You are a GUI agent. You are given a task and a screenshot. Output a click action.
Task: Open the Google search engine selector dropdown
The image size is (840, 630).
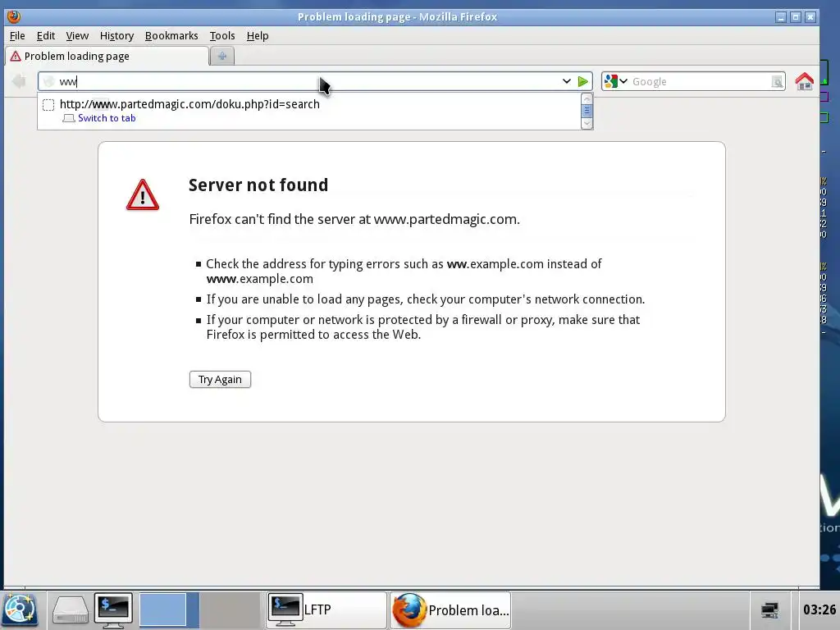615,81
